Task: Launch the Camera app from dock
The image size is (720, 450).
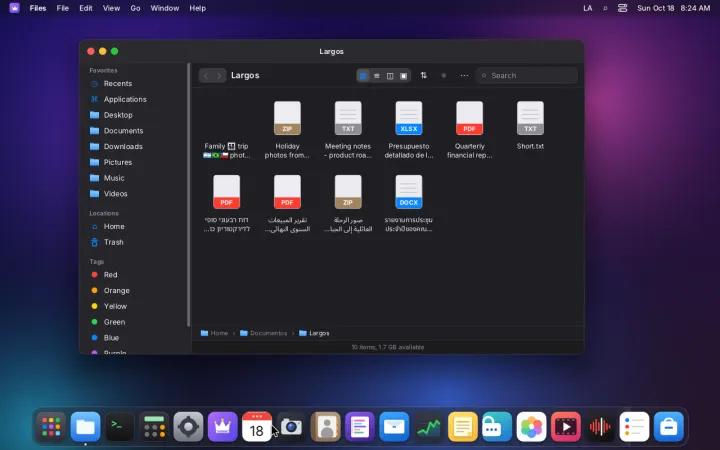Action: tap(291, 427)
